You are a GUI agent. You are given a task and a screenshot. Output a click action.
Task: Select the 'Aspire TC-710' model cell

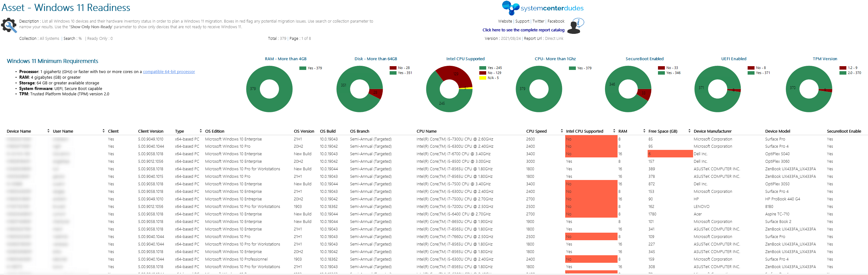pos(777,214)
